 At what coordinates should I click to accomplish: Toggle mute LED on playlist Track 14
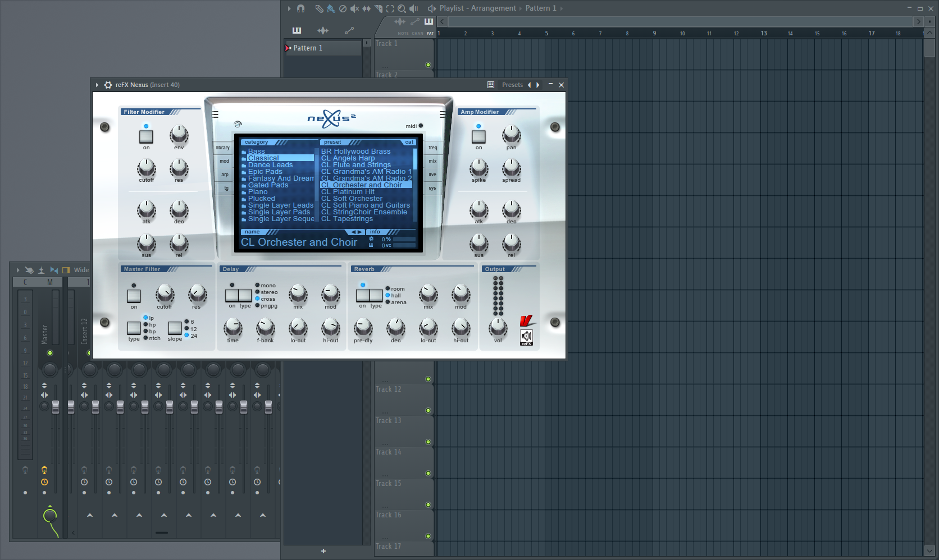[428, 474]
